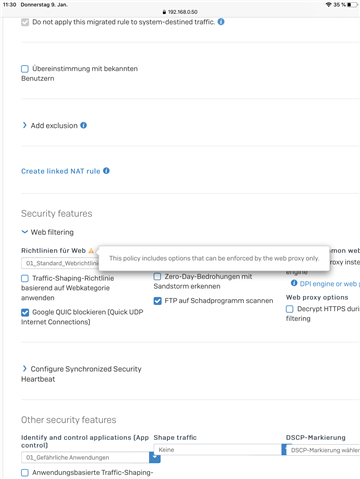Open the Shape traffic Keine dropdown

pos(218,450)
